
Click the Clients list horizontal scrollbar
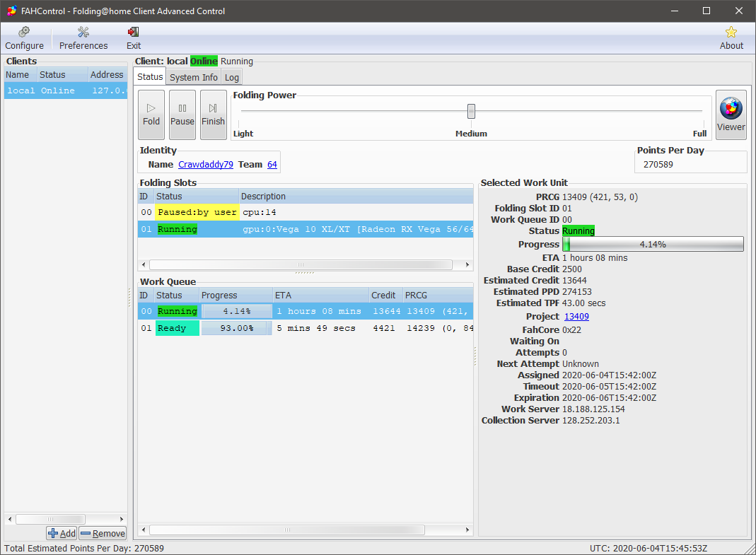51,520
